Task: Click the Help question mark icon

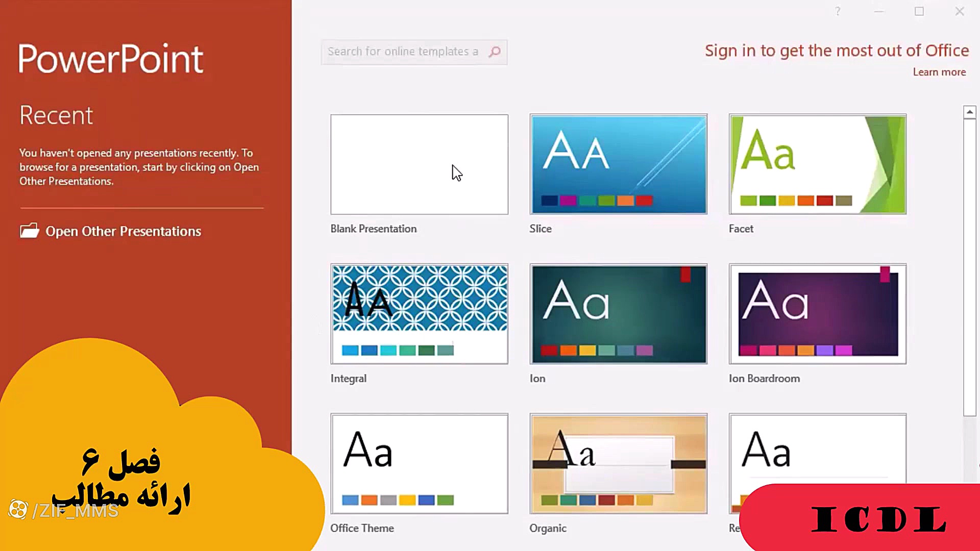Action: [838, 11]
